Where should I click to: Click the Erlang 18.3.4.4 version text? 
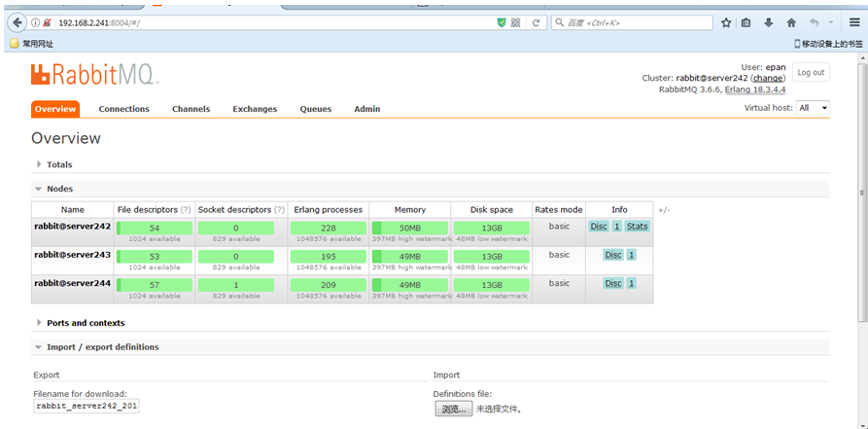point(755,89)
